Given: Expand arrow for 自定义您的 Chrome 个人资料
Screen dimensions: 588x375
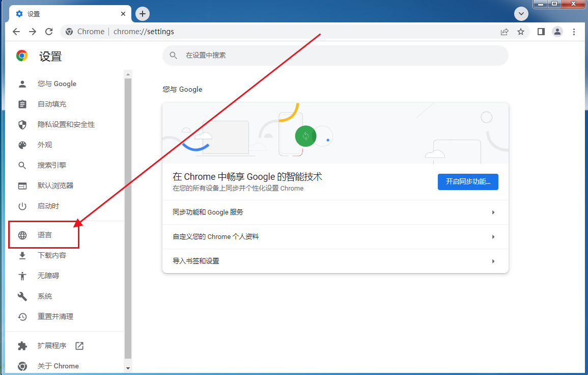Looking at the screenshot, I should coord(493,237).
